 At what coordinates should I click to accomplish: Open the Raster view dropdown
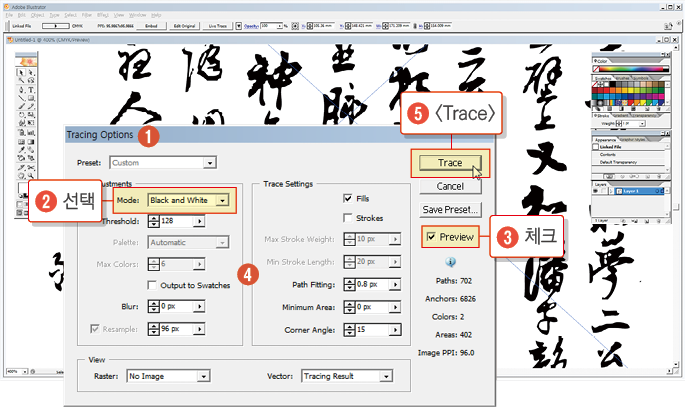click(x=204, y=376)
